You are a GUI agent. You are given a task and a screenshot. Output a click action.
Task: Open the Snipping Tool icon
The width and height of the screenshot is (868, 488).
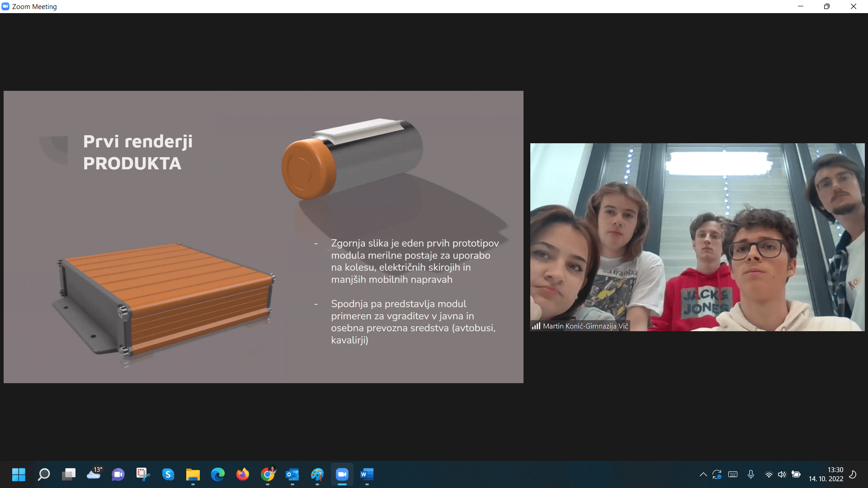point(143,474)
